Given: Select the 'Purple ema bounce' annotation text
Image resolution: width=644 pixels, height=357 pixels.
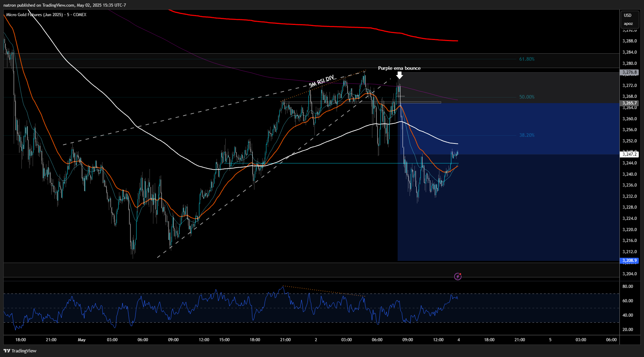Looking at the screenshot, I should (399, 68).
